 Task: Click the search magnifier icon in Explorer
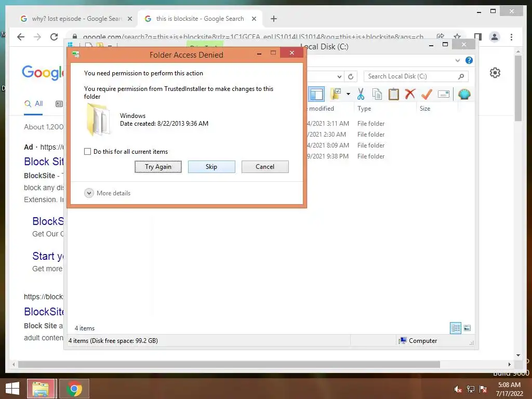tap(461, 76)
